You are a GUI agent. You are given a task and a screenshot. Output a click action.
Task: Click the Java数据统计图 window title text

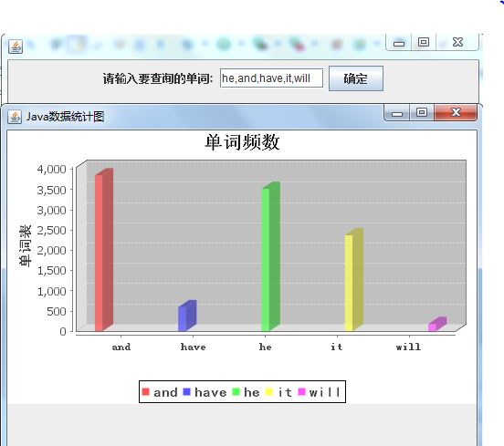(65, 117)
